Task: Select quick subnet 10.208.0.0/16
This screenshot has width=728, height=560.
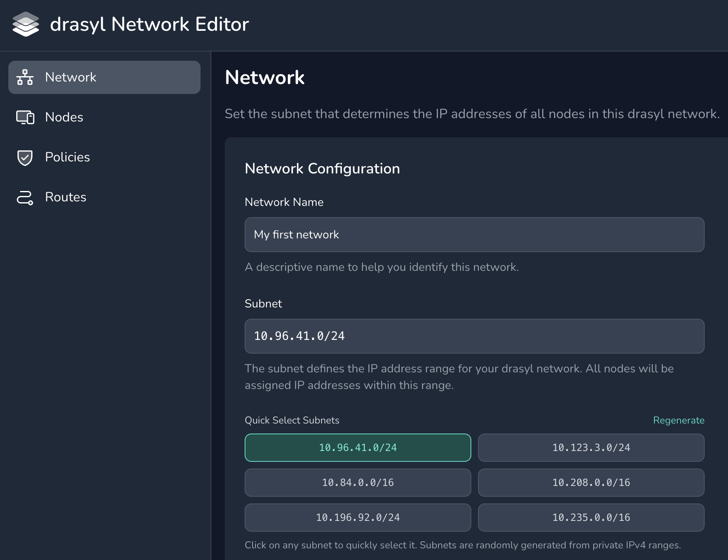Action: pos(591,483)
